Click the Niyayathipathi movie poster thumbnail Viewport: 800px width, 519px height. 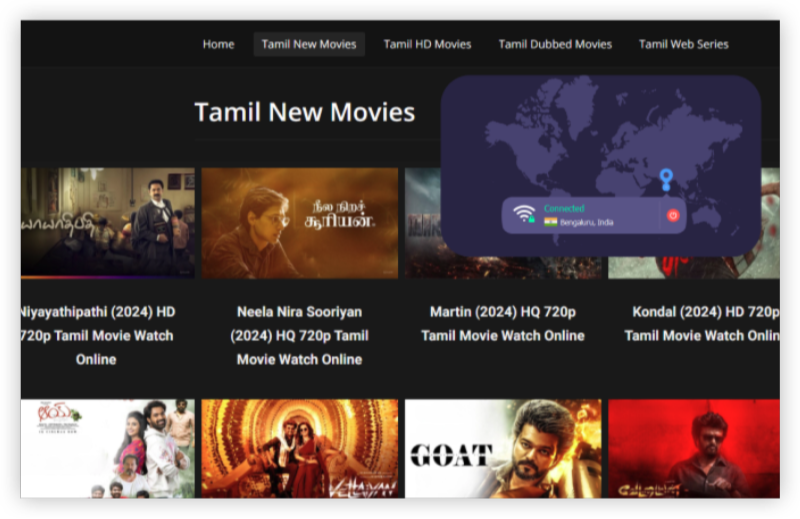click(108, 223)
